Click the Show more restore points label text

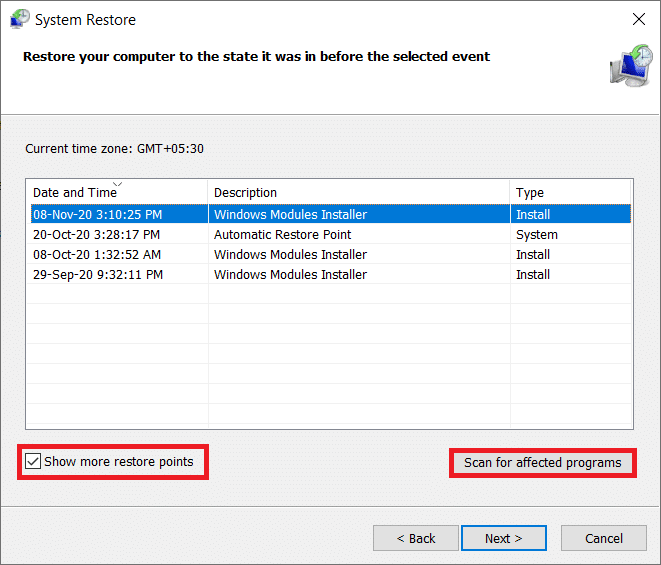[119, 462]
